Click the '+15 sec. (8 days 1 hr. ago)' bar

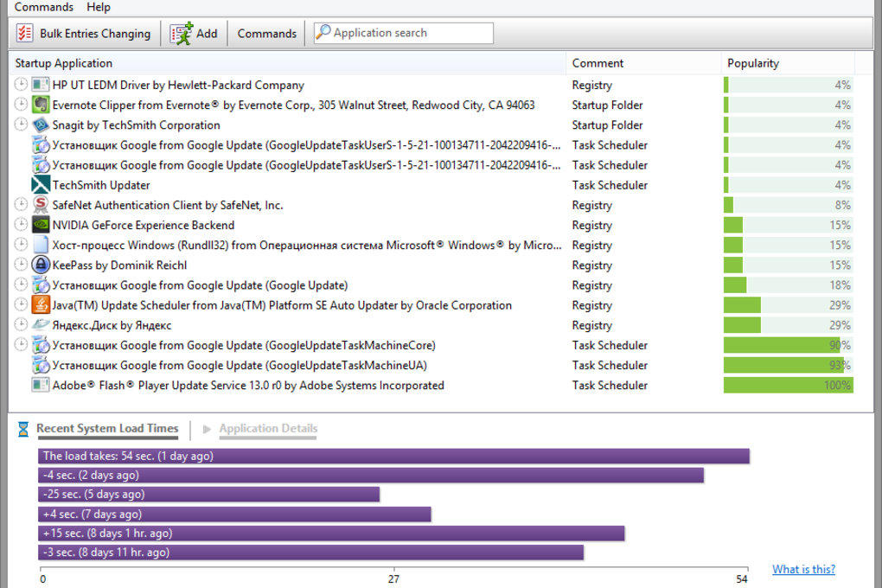pyautogui.click(x=331, y=533)
